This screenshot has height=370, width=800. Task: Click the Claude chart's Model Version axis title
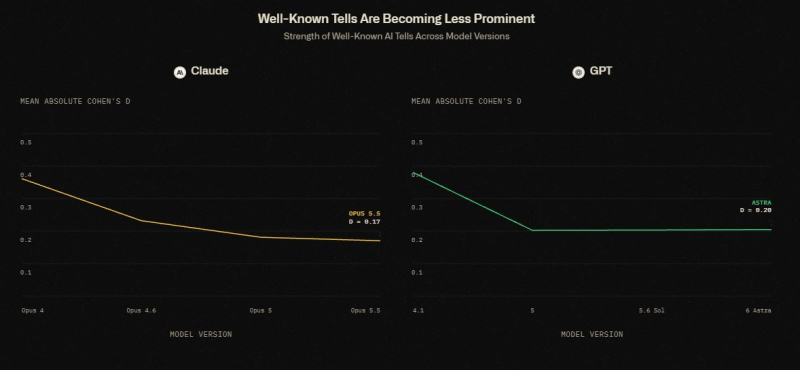(201, 334)
